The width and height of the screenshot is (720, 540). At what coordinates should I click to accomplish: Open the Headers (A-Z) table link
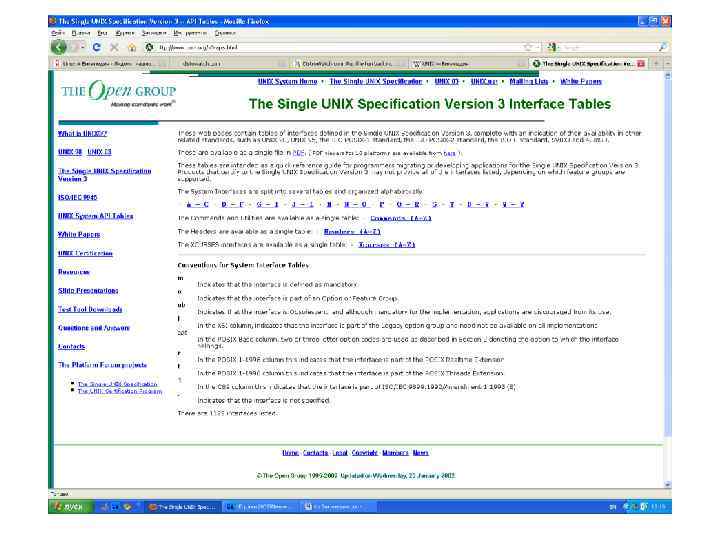[x=352, y=231]
